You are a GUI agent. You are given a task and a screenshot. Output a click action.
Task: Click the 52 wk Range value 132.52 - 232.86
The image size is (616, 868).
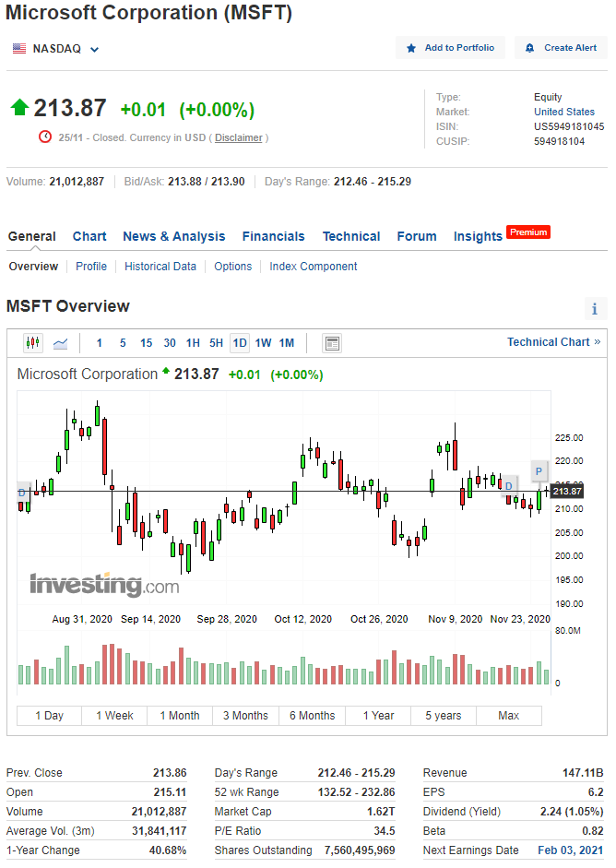click(x=357, y=792)
